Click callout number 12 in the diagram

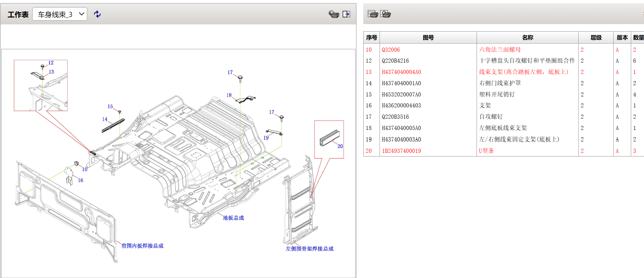coord(51,63)
